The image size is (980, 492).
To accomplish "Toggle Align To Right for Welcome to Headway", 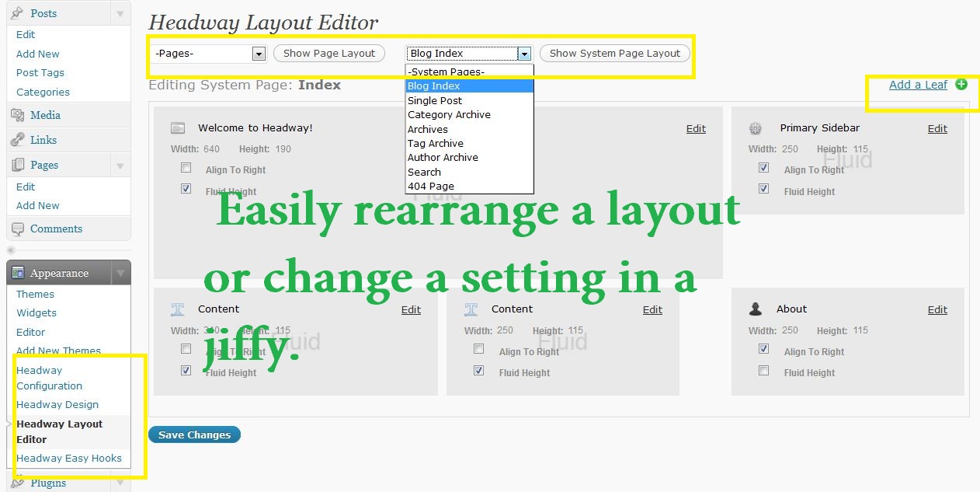I will click(186, 167).
